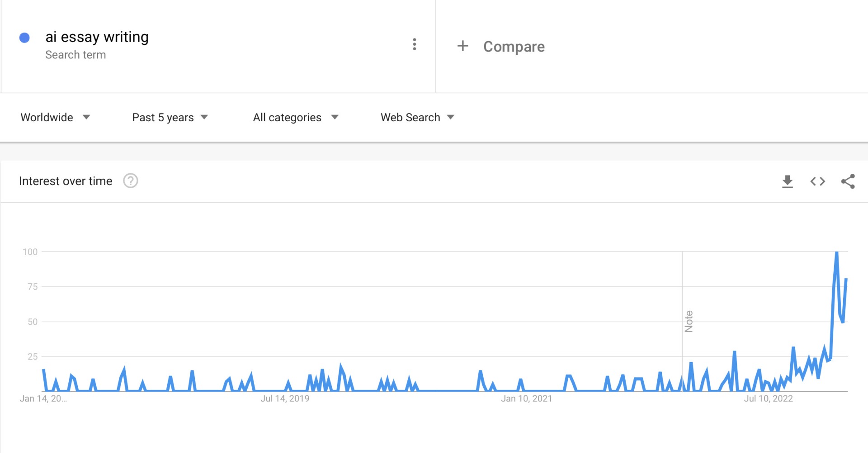Open the Past 5 years time range dropdown

coord(170,117)
